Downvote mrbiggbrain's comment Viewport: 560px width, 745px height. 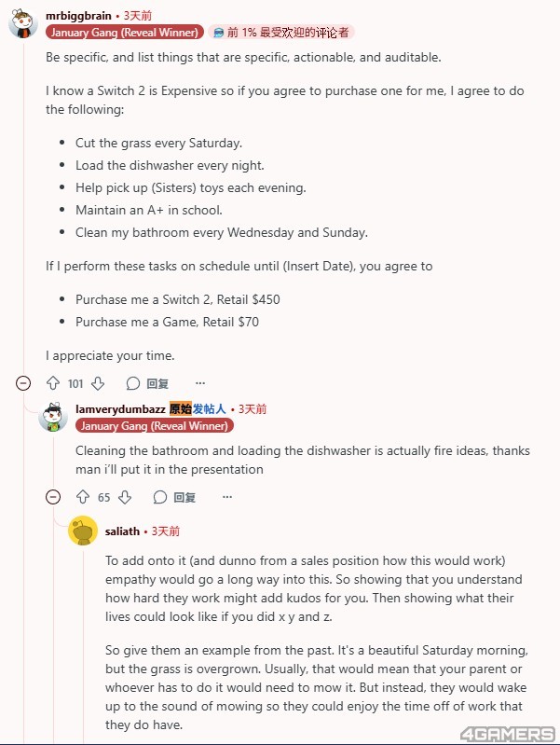coord(98,383)
